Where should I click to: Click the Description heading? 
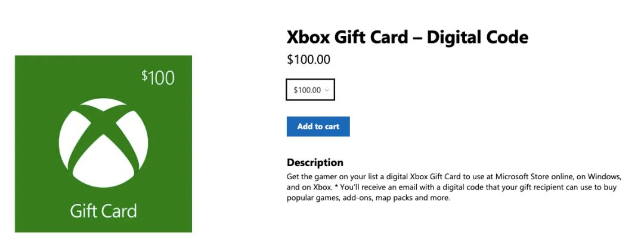[315, 162]
